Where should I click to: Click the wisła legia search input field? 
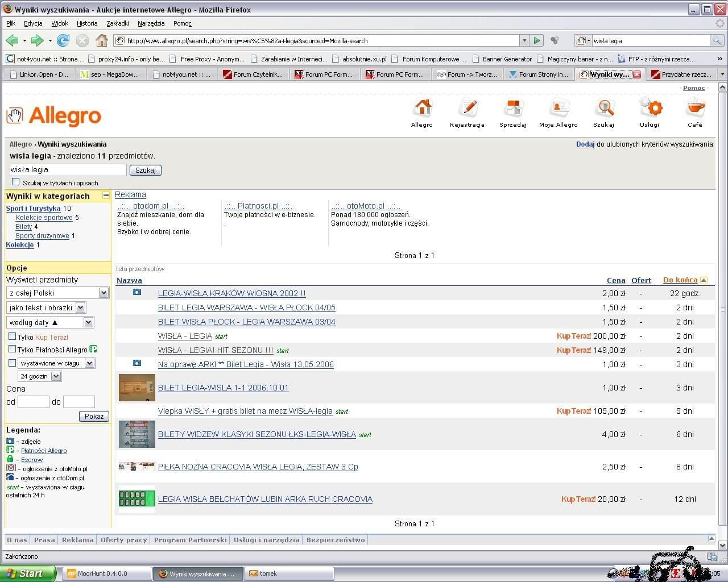click(68, 169)
